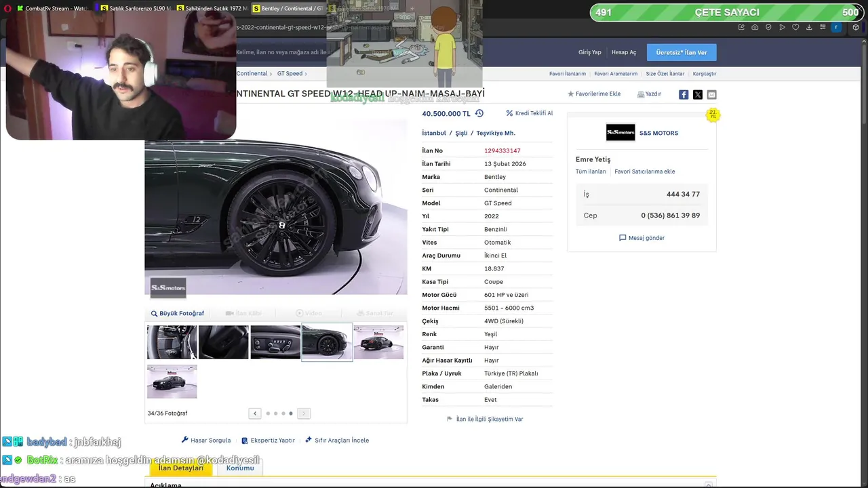This screenshot has height=488, width=868.
Task: Switch to CombatRv Stream browser tab
Action: tap(52, 8)
